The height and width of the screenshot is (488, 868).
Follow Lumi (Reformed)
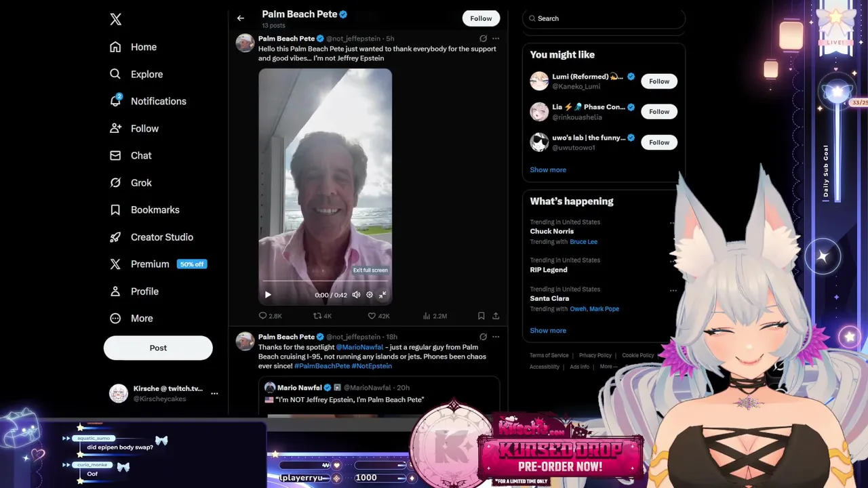[x=659, y=81]
